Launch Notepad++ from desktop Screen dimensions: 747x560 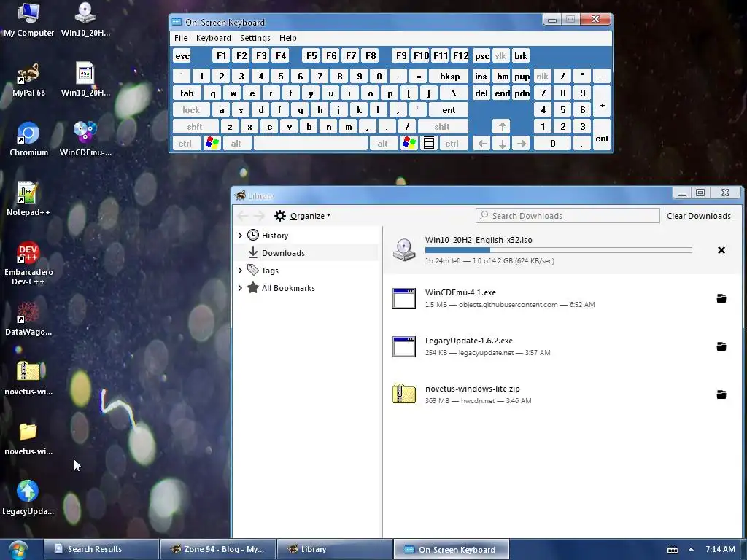coord(28,199)
